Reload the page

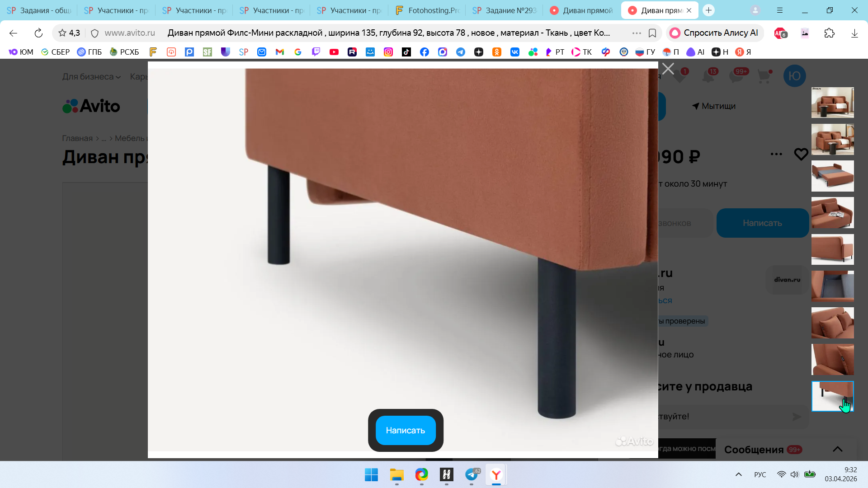click(38, 33)
